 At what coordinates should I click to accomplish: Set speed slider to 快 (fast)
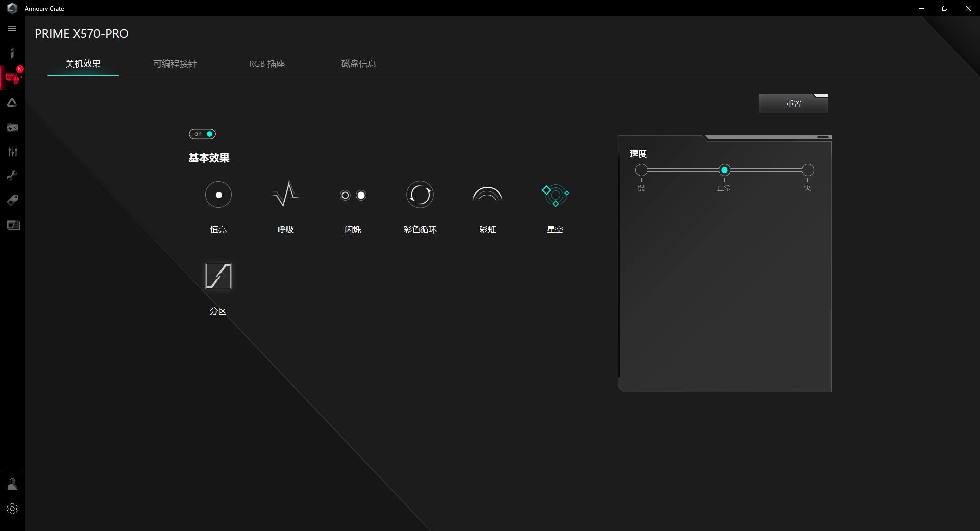(x=808, y=170)
